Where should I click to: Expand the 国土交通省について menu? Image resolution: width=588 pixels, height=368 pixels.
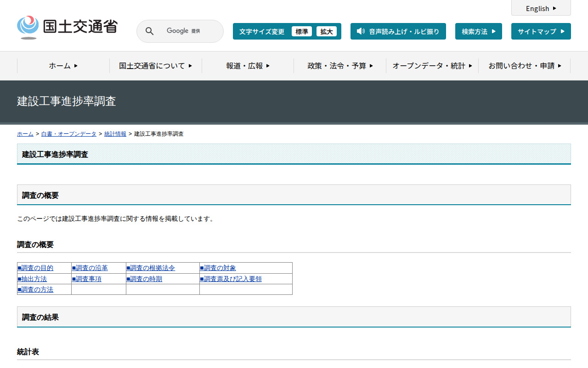tap(155, 66)
